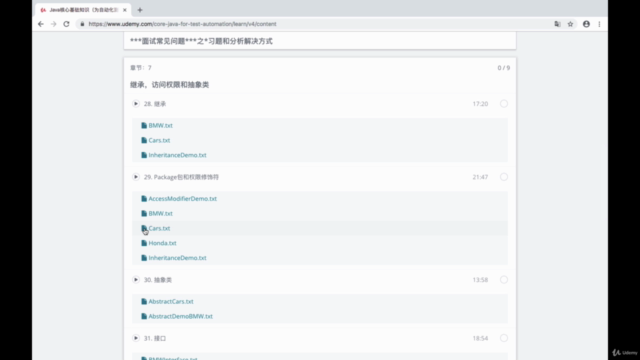Mark lecture 30 as complete
The height and width of the screenshot is (360, 640).
[x=504, y=280]
